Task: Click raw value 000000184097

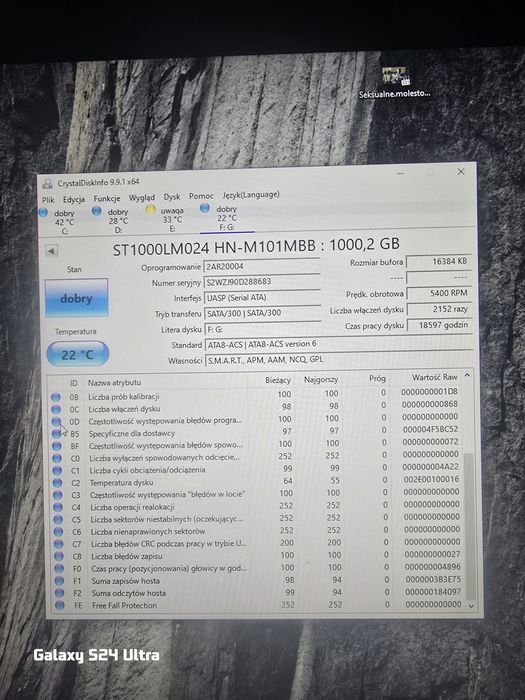Action: (x=433, y=592)
